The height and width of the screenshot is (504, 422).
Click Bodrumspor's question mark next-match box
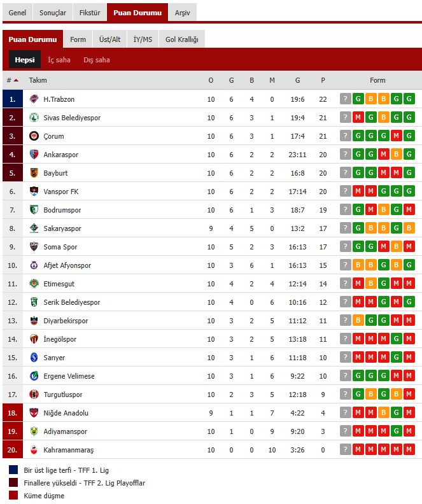345,210
